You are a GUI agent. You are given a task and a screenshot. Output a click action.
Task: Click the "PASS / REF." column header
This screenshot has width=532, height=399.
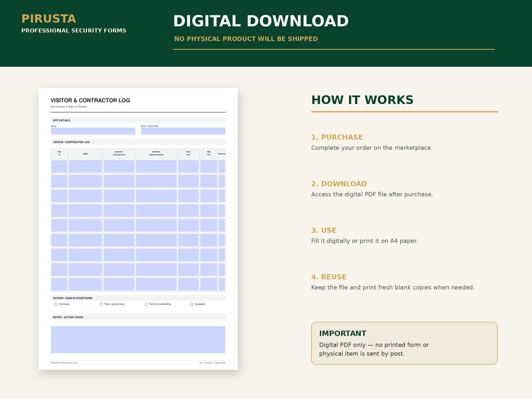click(188, 154)
